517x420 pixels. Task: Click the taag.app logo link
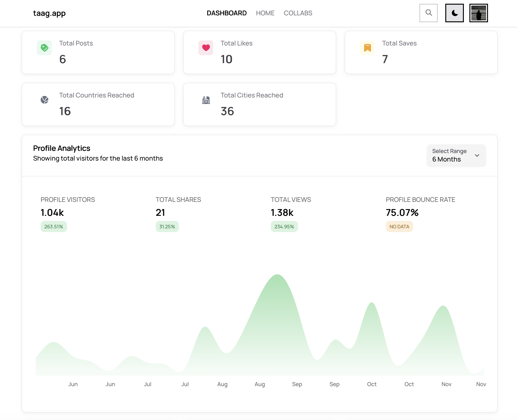49,13
